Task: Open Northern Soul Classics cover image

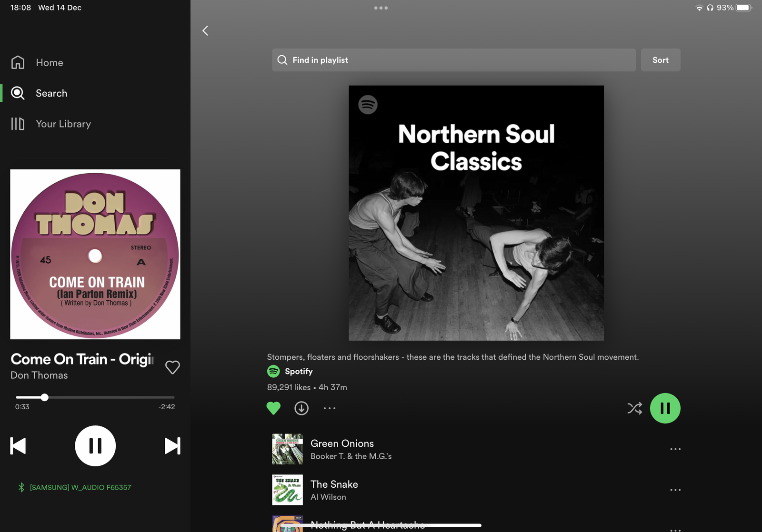Action: [x=476, y=213]
